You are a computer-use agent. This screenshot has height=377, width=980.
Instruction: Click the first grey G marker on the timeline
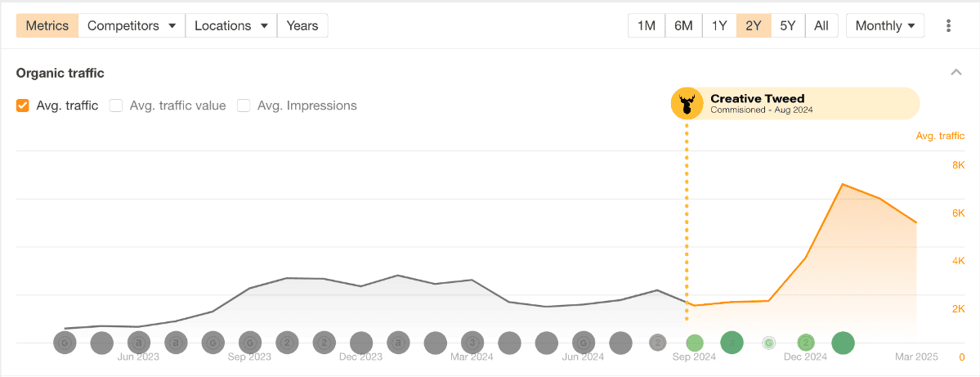(65, 343)
